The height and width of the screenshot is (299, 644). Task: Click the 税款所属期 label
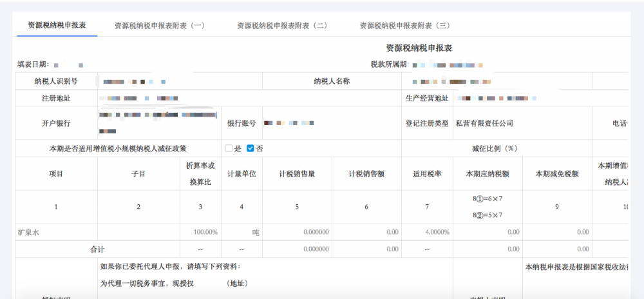388,64
